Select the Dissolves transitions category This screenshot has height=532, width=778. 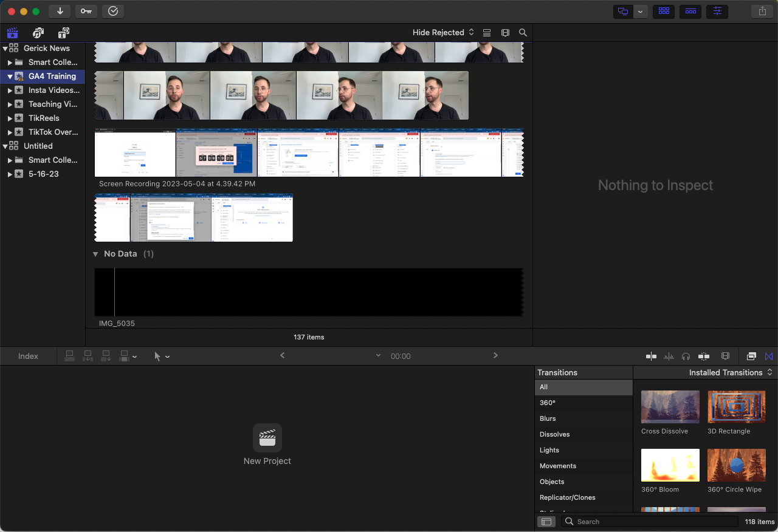coord(584,435)
